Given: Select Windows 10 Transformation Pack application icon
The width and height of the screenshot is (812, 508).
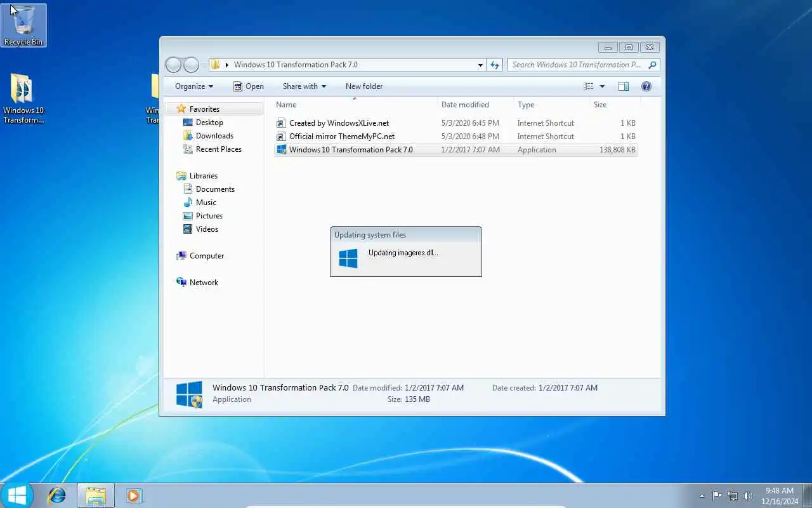Looking at the screenshot, I should (282, 150).
